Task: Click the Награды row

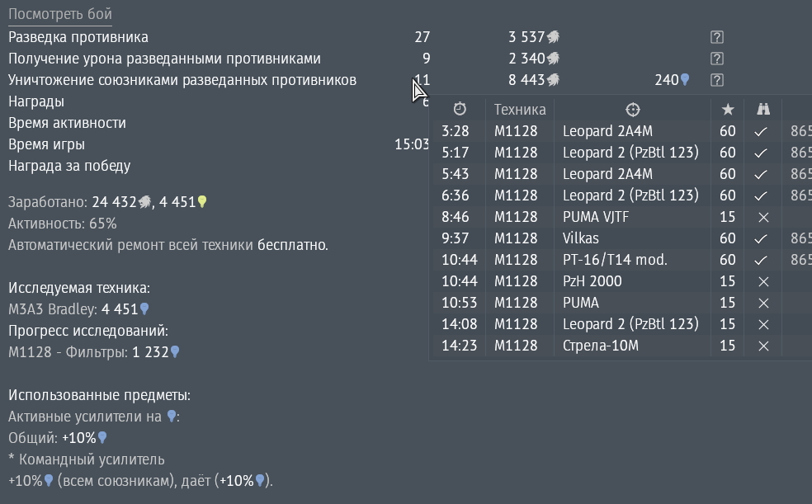Action: tap(219, 101)
